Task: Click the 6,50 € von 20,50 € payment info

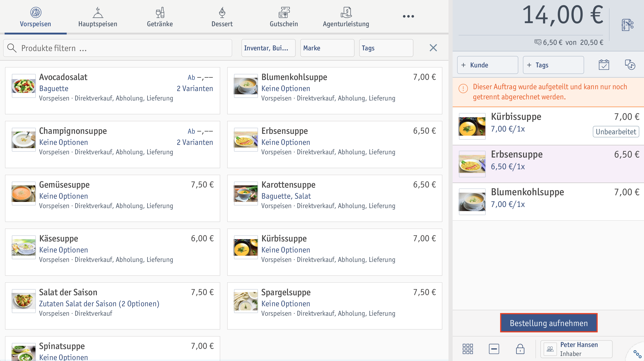Action: pos(569,43)
